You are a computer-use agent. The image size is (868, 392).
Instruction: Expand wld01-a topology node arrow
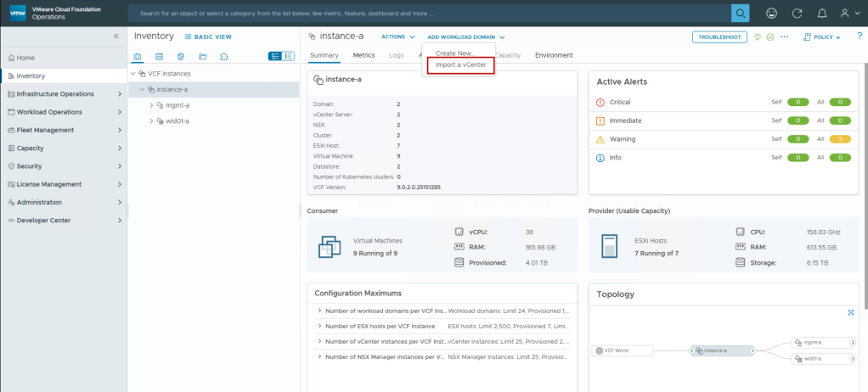pos(853,358)
